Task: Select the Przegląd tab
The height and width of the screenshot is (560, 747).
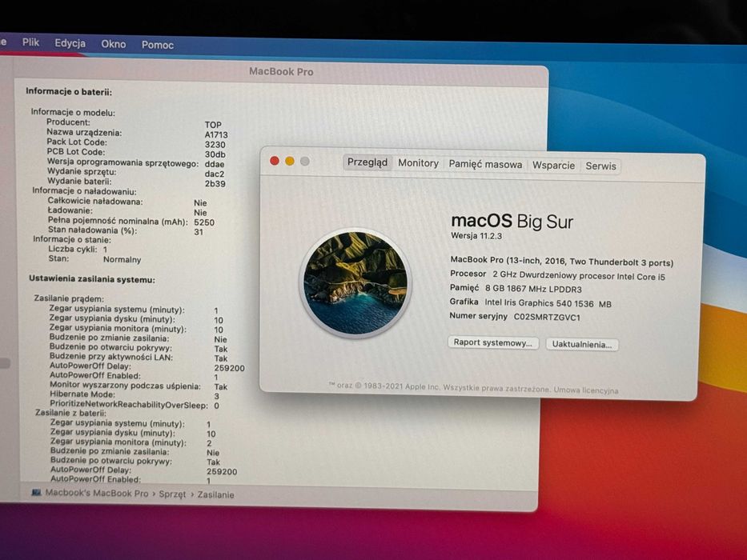Action: [x=367, y=162]
